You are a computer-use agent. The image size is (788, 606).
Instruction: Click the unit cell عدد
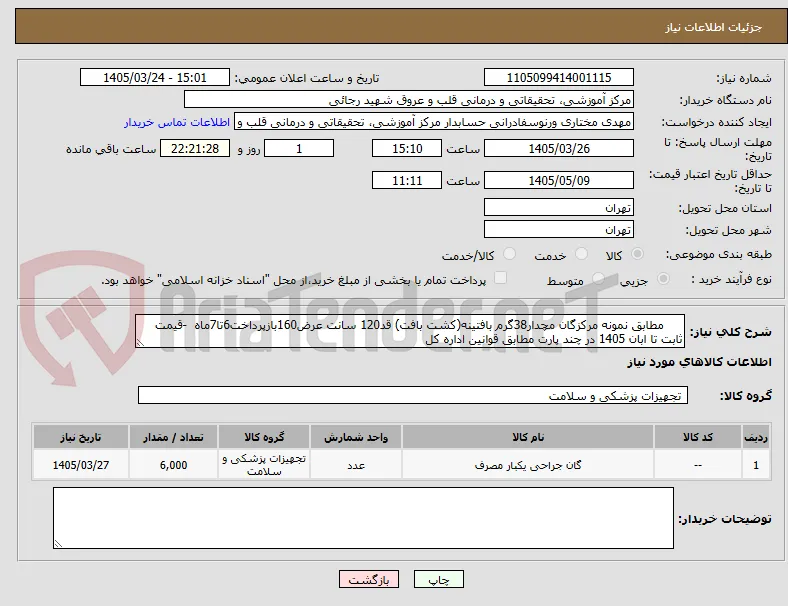(356, 465)
